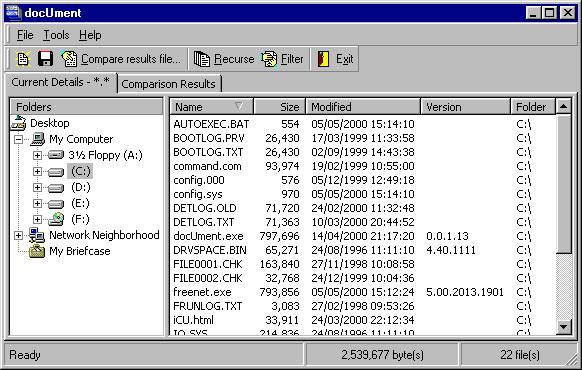Click the Network Neighborhood icon

tap(37, 235)
